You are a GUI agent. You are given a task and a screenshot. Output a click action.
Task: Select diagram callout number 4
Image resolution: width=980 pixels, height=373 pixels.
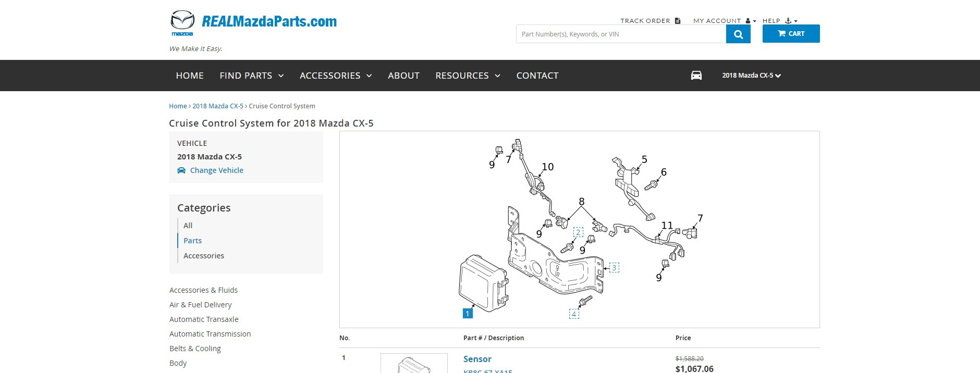[574, 314]
